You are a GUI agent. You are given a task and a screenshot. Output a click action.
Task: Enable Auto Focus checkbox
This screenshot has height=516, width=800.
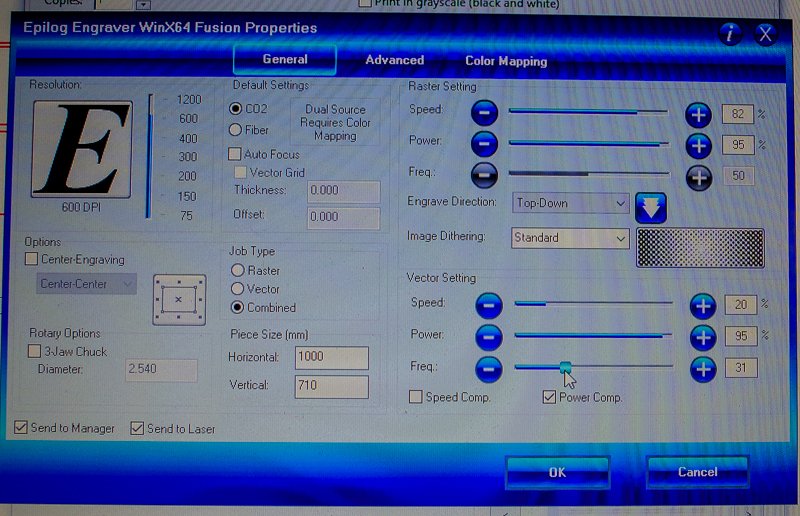click(235, 154)
